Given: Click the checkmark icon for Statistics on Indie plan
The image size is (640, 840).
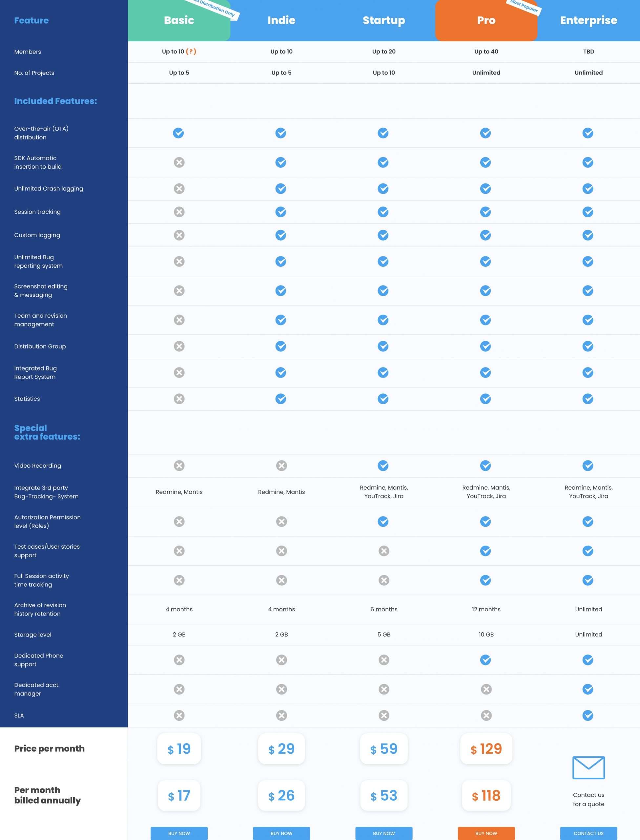Looking at the screenshot, I should 281,398.
